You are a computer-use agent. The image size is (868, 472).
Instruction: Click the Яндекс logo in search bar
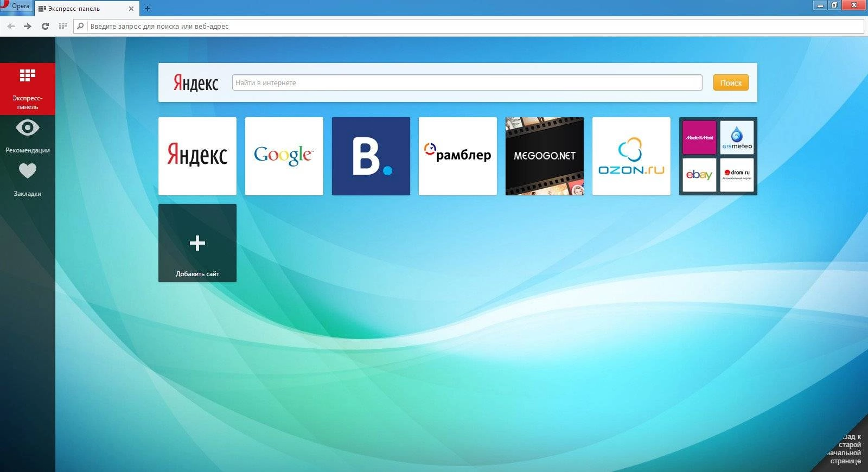coord(195,83)
